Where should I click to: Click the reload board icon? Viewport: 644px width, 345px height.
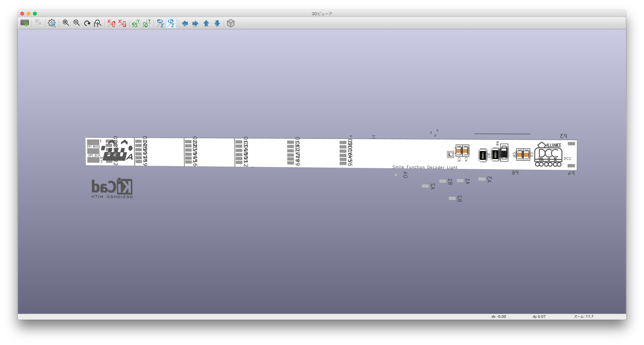click(x=24, y=23)
